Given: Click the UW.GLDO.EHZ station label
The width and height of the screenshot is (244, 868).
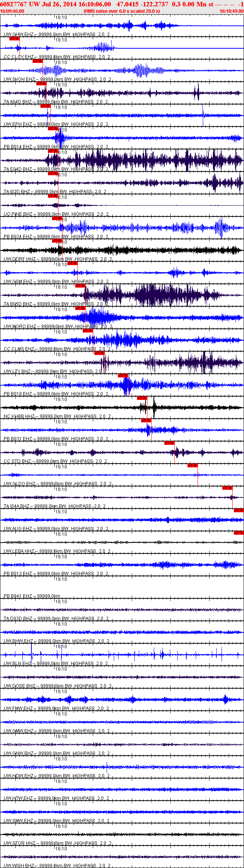Looking at the screenshot, I should [x=20, y=484].
